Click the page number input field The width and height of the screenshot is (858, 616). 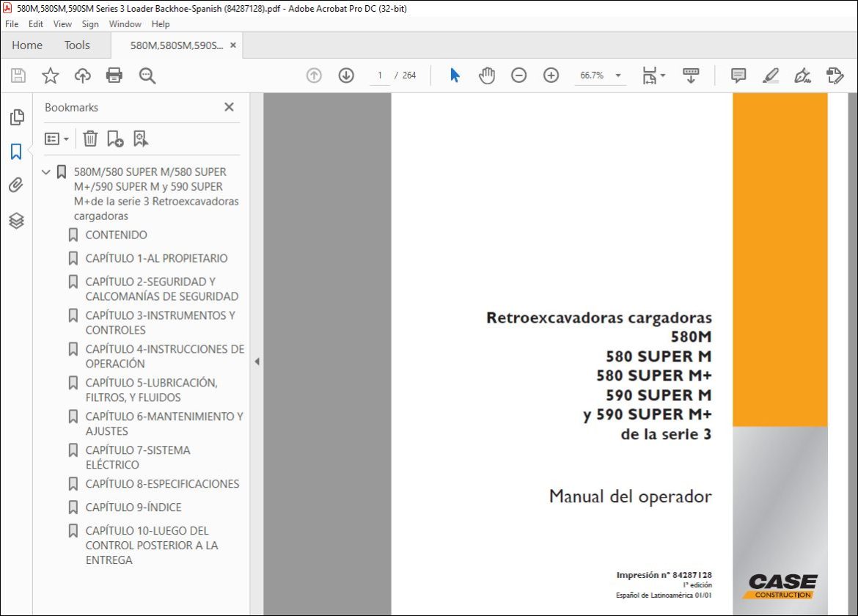click(x=379, y=76)
